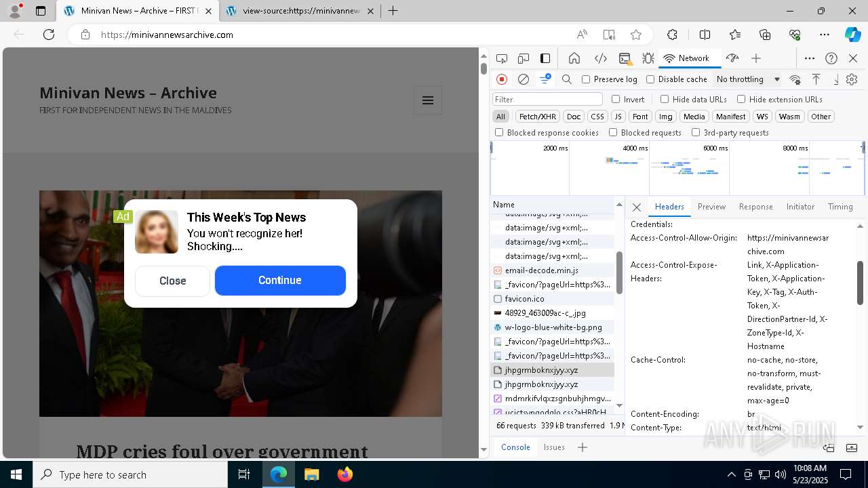Open network search magnifier
The image size is (868, 488).
pos(567,79)
